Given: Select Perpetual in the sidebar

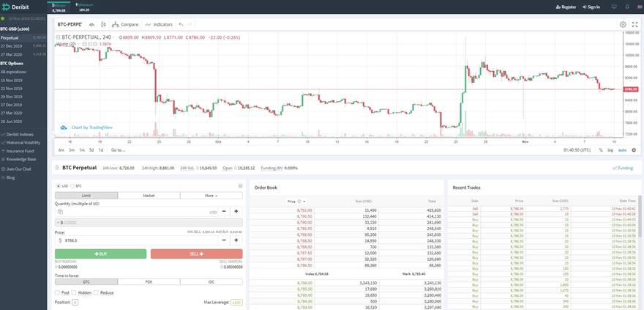Looking at the screenshot, I should (23, 38).
